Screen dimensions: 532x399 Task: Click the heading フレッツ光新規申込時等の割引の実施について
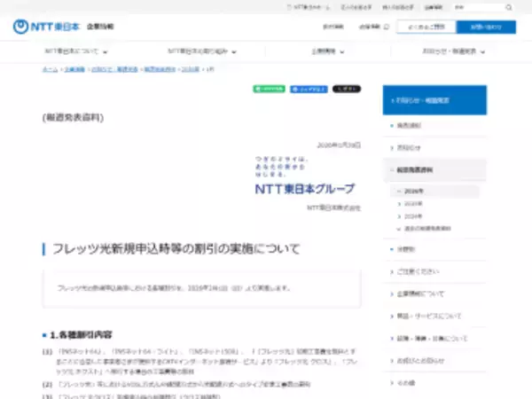point(176,249)
